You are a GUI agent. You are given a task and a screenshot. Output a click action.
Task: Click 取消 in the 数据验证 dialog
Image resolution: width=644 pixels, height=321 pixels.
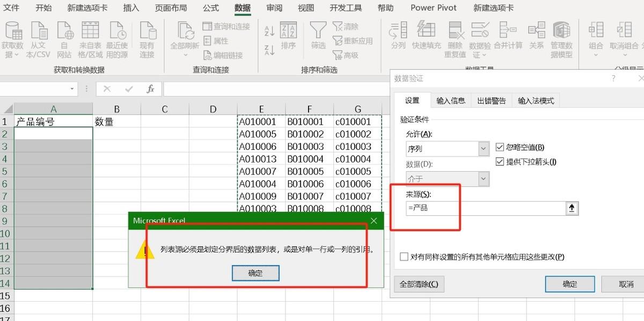(x=626, y=284)
